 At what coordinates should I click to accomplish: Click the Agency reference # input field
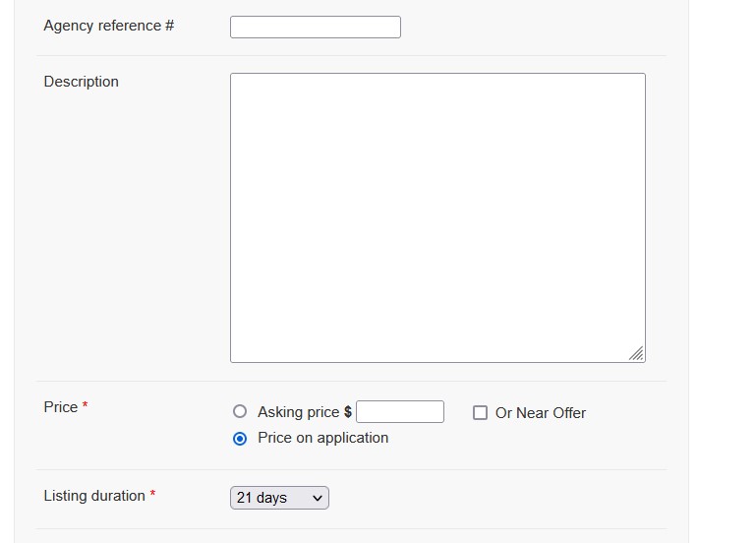point(315,28)
